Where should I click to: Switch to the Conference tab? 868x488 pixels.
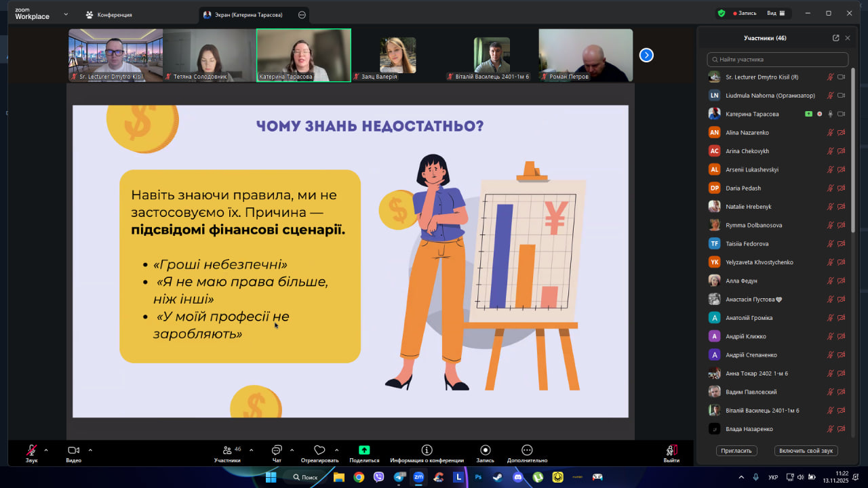[108, 14]
